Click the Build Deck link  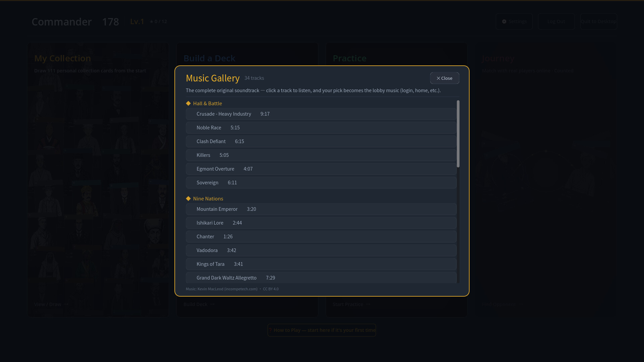[x=199, y=304]
